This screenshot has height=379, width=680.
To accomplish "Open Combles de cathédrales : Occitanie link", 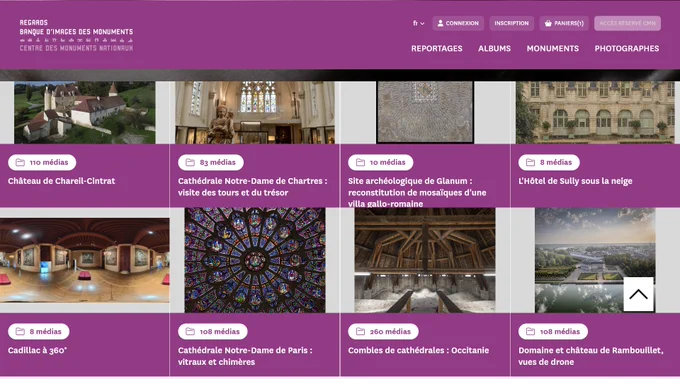I will point(418,350).
